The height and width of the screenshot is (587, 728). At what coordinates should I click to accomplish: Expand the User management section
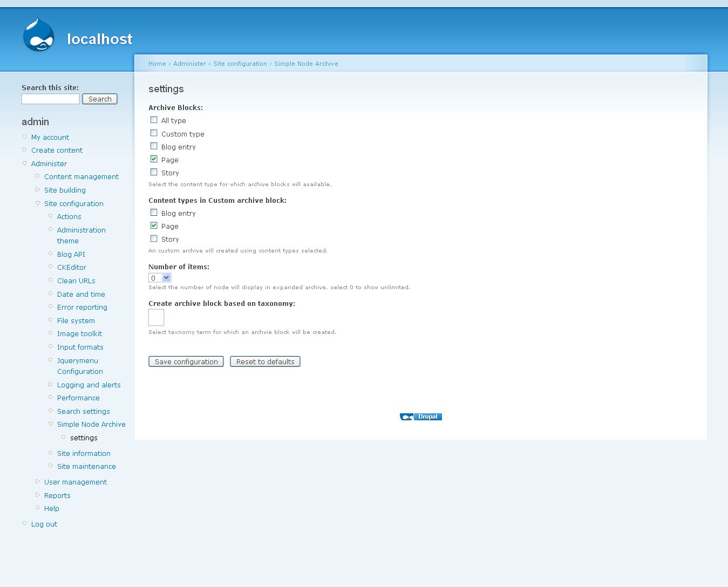[x=37, y=481]
